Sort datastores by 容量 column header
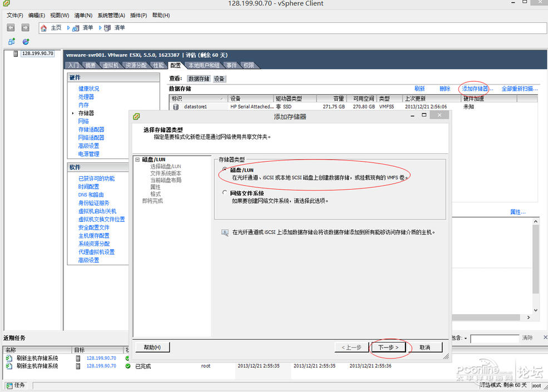Image resolution: width=548 pixels, height=392 pixels. [330, 98]
